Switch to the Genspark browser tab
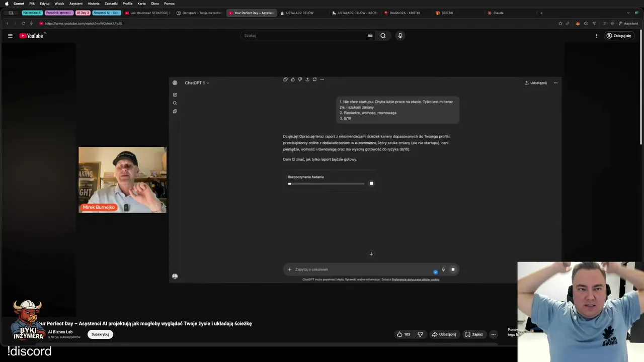The width and height of the screenshot is (644, 362). pyautogui.click(x=199, y=13)
